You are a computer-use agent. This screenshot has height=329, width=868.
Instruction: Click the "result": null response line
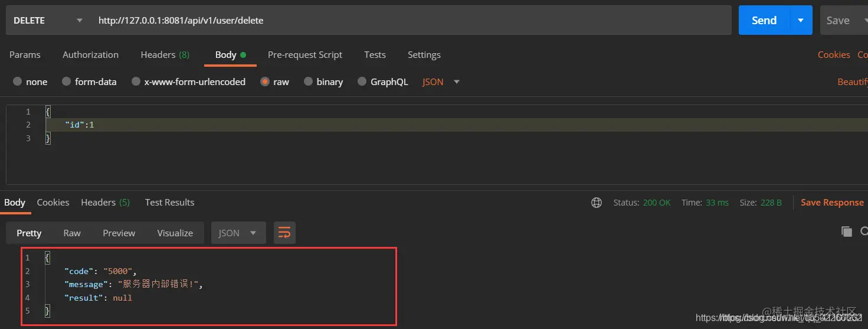(98, 298)
